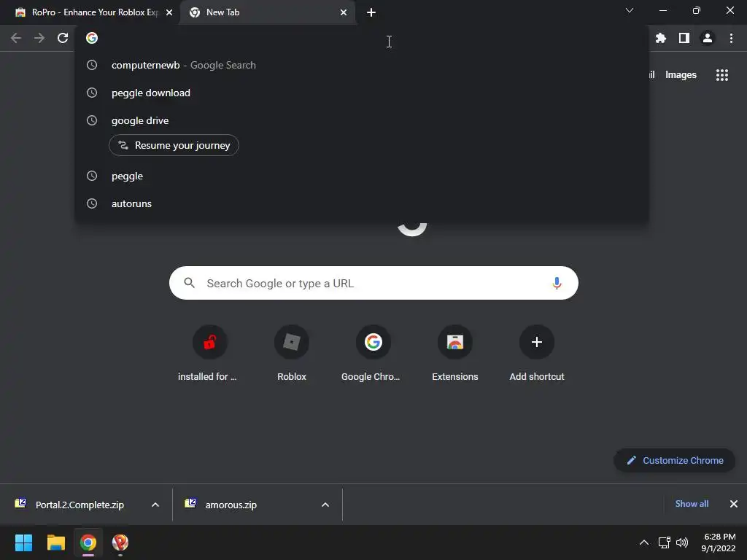This screenshot has width=747, height=560.
Task: Open a new tab with plus button
Action: (371, 12)
